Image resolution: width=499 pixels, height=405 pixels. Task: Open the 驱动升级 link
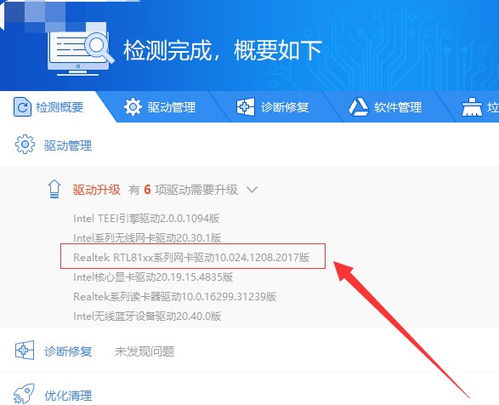click(x=96, y=190)
